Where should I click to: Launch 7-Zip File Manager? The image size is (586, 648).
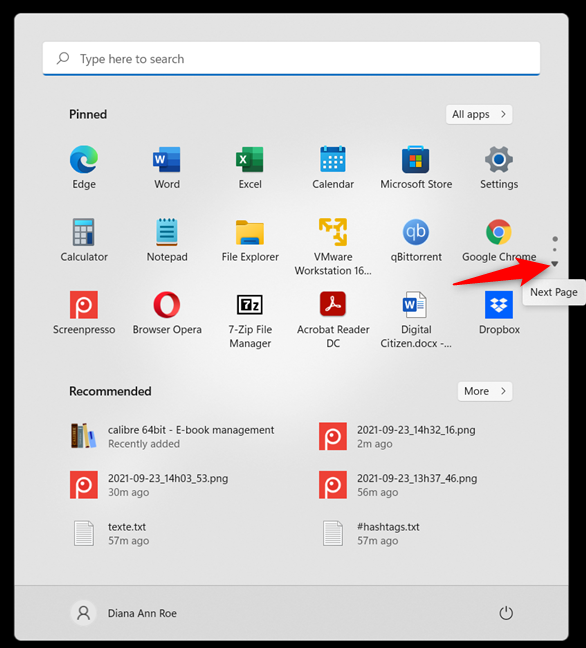(x=250, y=319)
